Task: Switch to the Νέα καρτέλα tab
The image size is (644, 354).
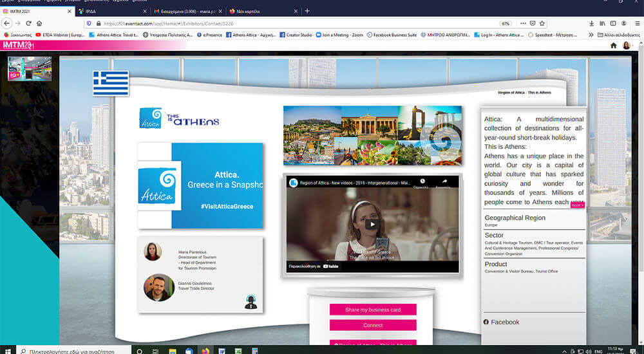Action: pos(263,11)
